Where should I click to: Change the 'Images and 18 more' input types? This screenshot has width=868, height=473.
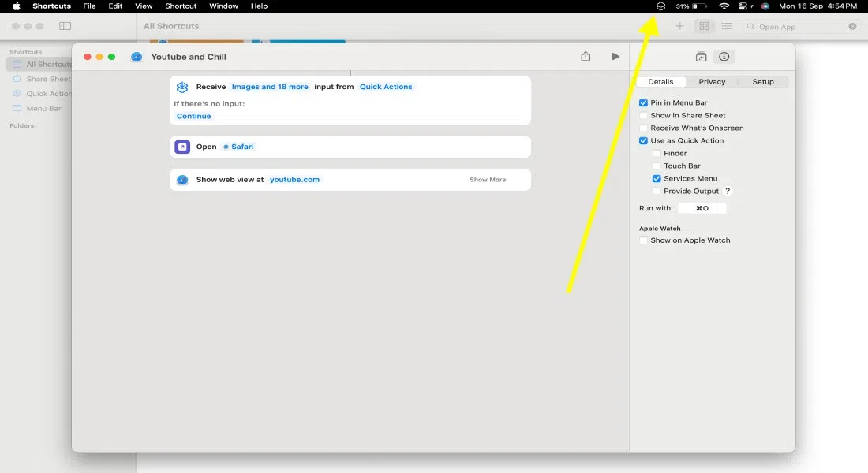(270, 87)
